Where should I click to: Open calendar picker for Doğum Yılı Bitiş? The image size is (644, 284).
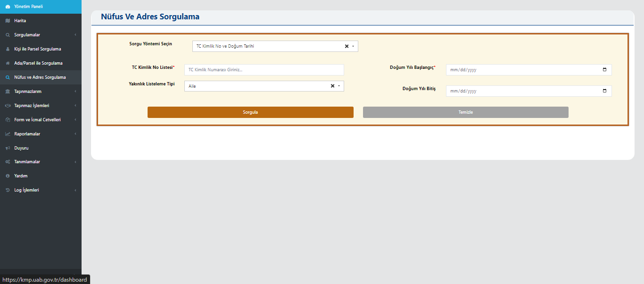pyautogui.click(x=604, y=91)
